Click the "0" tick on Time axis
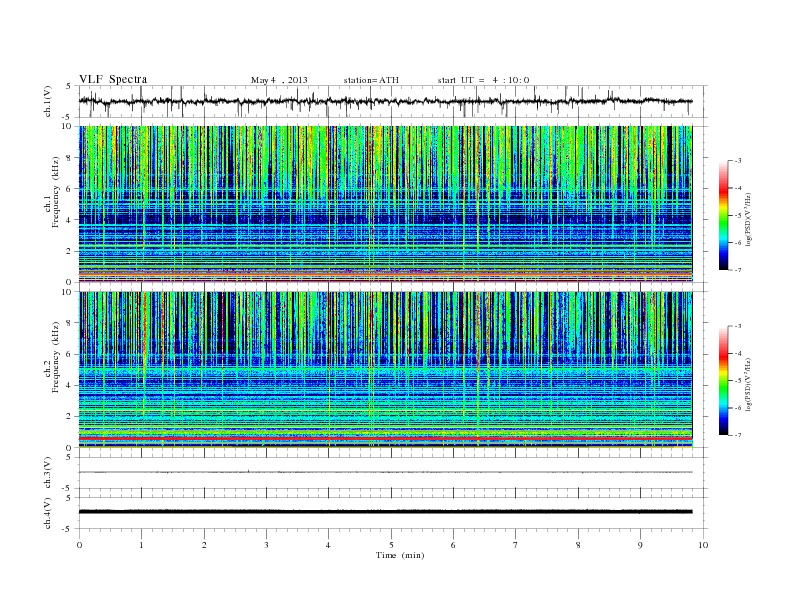 coord(79,545)
